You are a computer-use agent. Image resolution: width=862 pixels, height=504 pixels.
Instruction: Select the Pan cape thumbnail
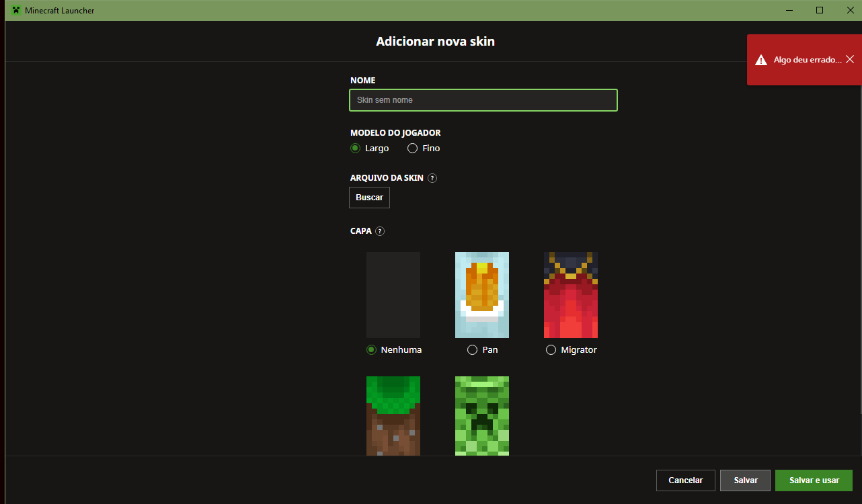482,295
